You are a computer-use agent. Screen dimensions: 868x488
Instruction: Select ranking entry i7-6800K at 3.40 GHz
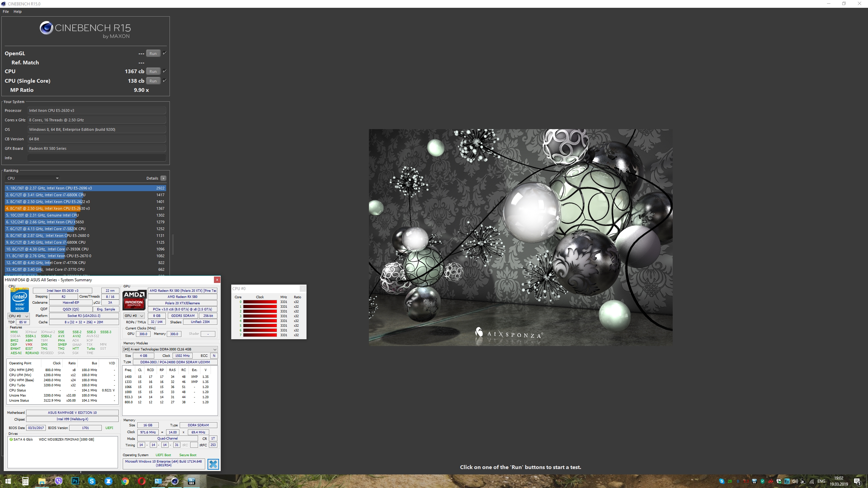[85, 242]
